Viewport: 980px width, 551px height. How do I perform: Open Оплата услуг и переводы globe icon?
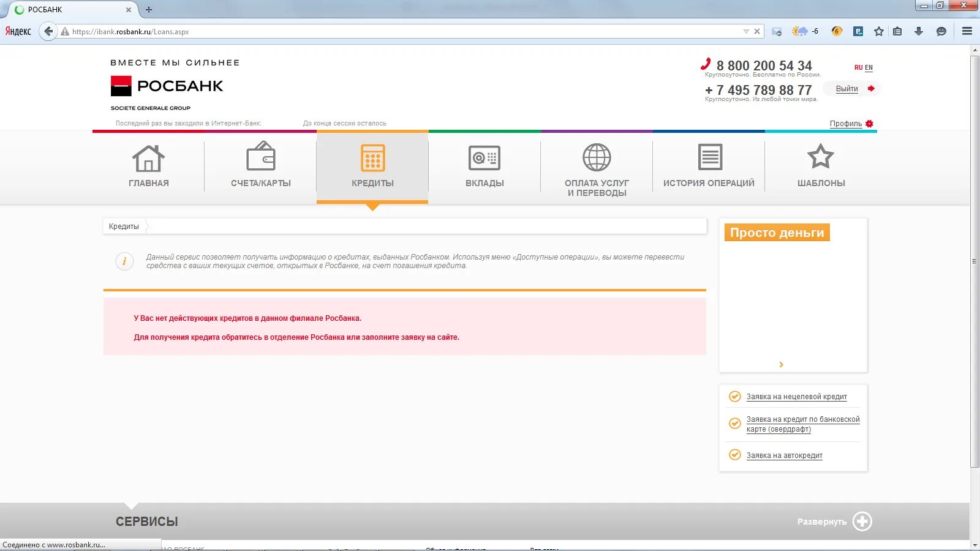tap(597, 157)
